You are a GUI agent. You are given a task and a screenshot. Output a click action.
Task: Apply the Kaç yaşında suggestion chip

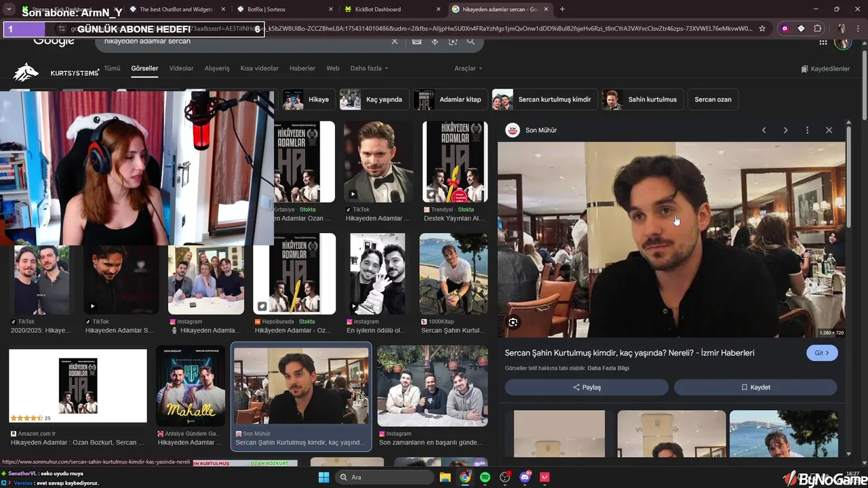(x=374, y=99)
